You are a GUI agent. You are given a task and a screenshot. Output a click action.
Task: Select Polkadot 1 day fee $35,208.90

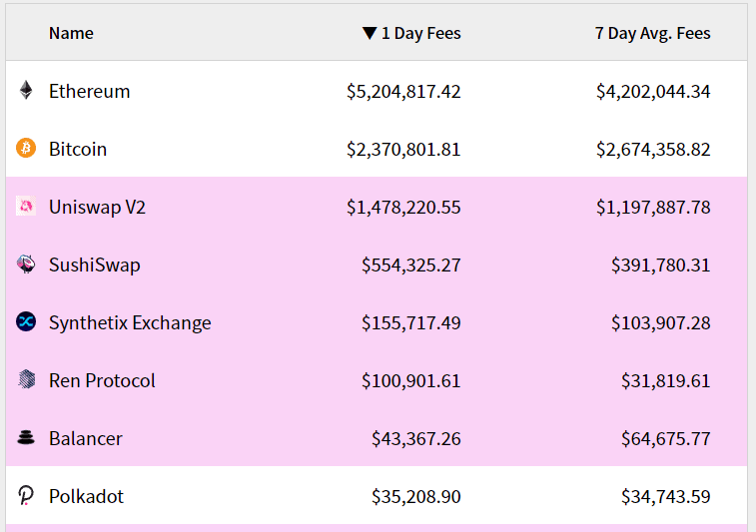(x=416, y=496)
